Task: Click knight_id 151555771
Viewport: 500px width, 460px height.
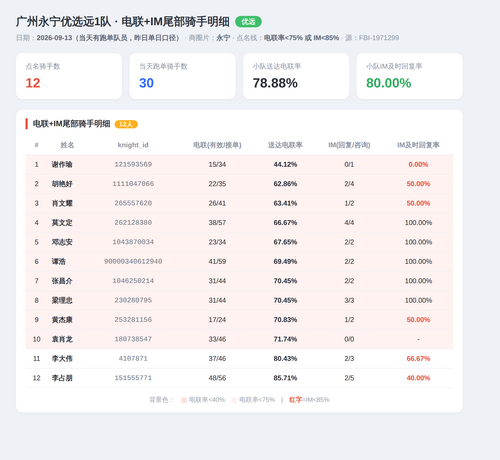Action: point(133,378)
